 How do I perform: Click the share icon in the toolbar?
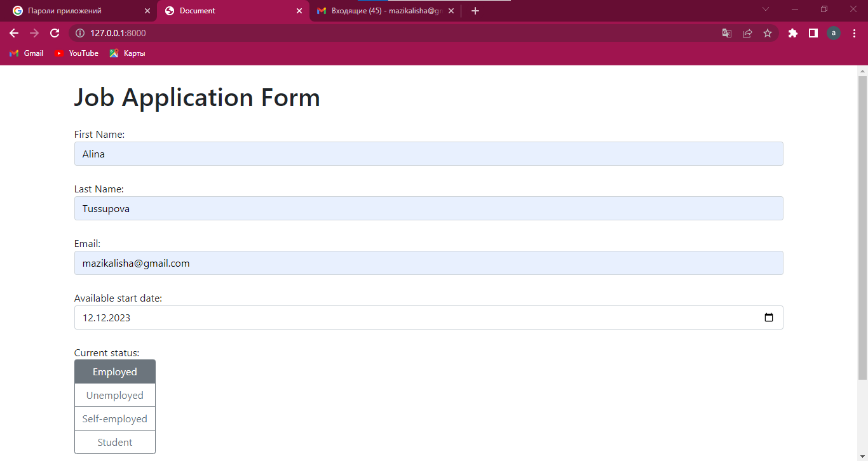pyautogui.click(x=747, y=33)
